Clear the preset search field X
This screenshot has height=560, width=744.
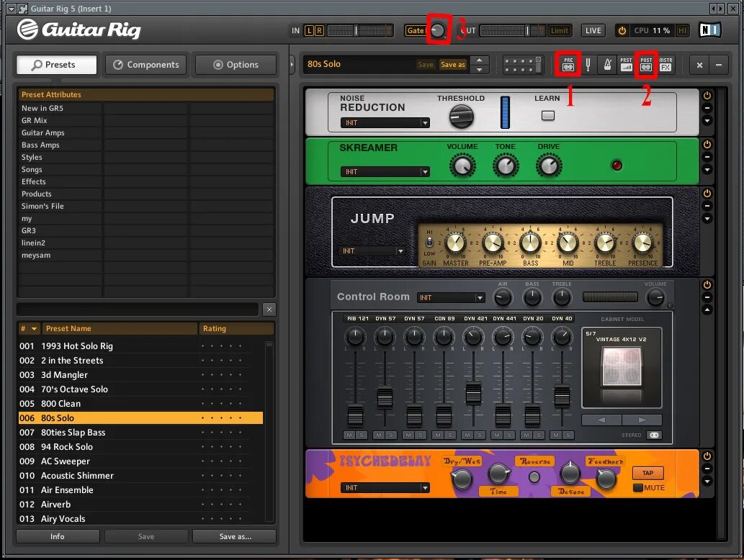point(269,310)
